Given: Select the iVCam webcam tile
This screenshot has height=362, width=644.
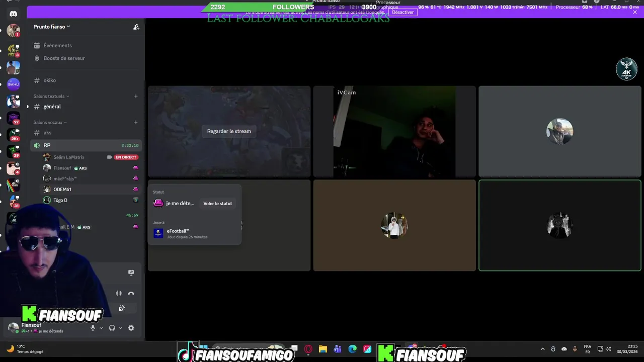Looking at the screenshot, I should point(394,131).
